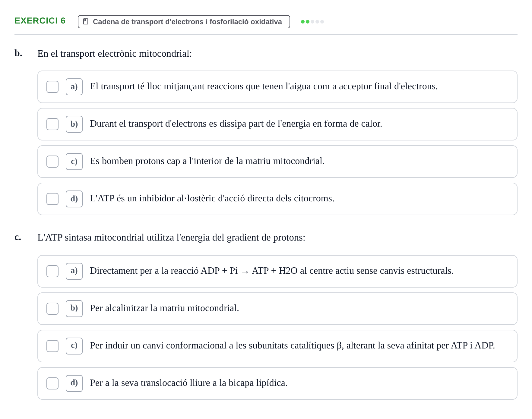Click the answer text 'Per alcalinitzar la matriu mitocondrial.'
Viewport: 532px width, 419px height.
click(x=164, y=308)
